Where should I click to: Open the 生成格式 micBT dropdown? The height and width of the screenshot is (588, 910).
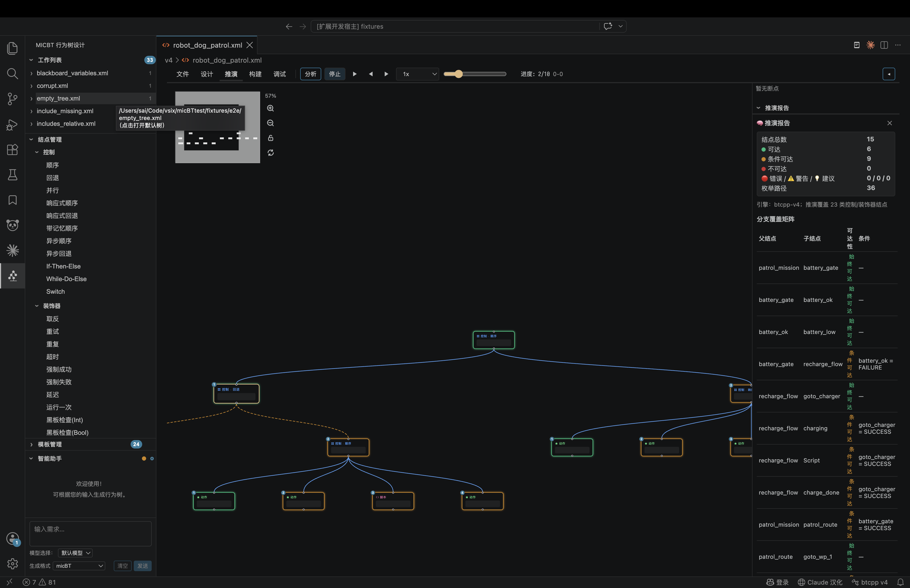click(79, 566)
